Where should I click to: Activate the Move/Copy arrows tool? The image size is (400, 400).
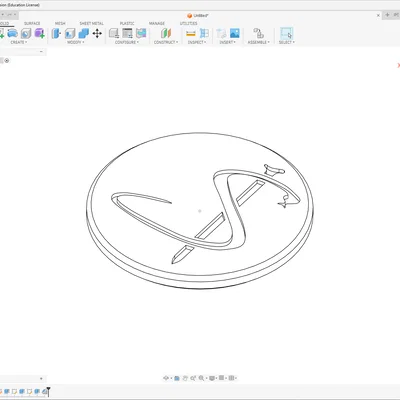pyautogui.click(x=97, y=33)
